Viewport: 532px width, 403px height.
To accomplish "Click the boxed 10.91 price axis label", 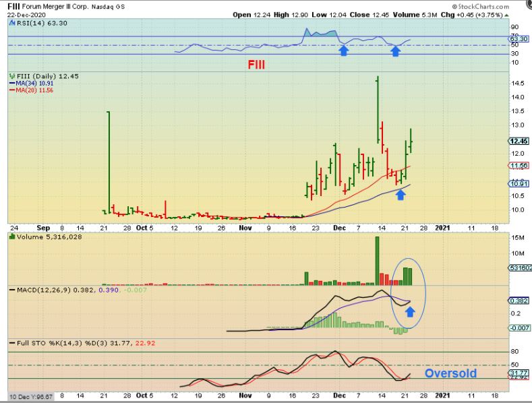I will pos(519,184).
